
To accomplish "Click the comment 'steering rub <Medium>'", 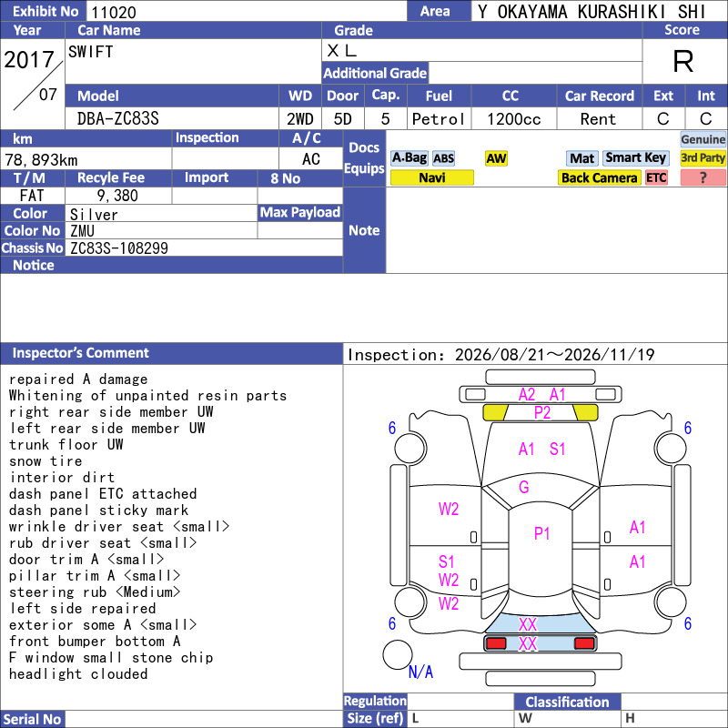I will pos(95,592).
